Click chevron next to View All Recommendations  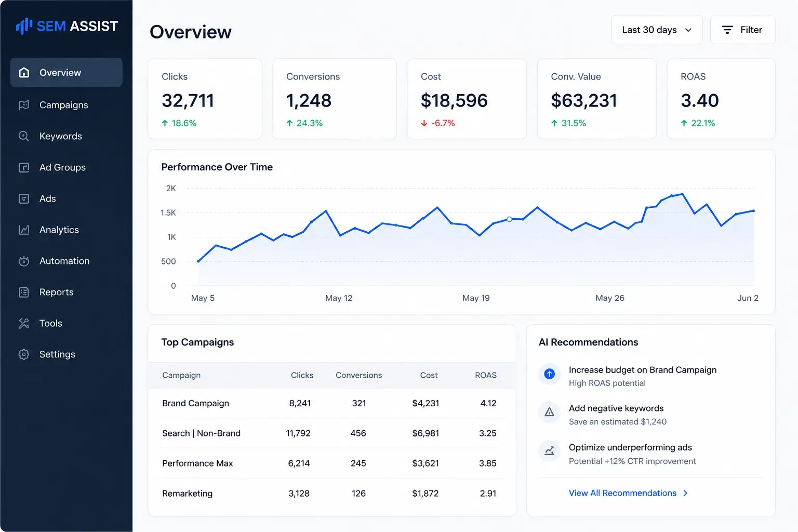685,493
